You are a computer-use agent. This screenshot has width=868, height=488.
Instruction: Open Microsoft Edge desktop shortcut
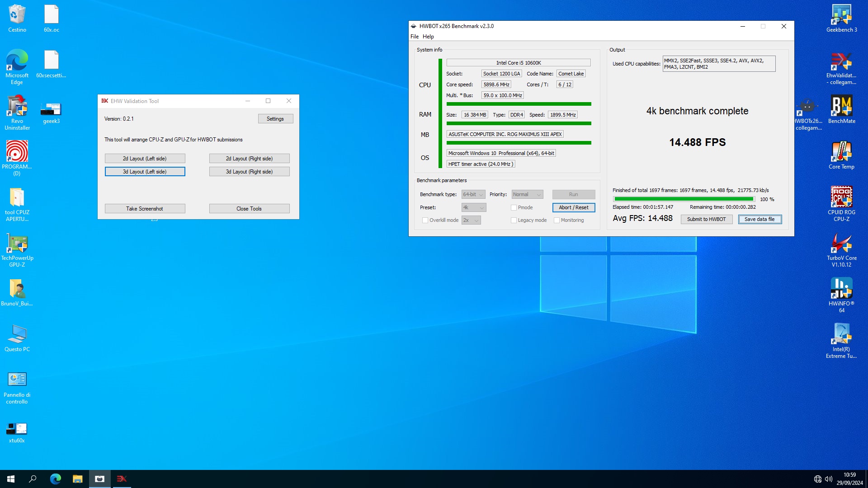pyautogui.click(x=17, y=67)
